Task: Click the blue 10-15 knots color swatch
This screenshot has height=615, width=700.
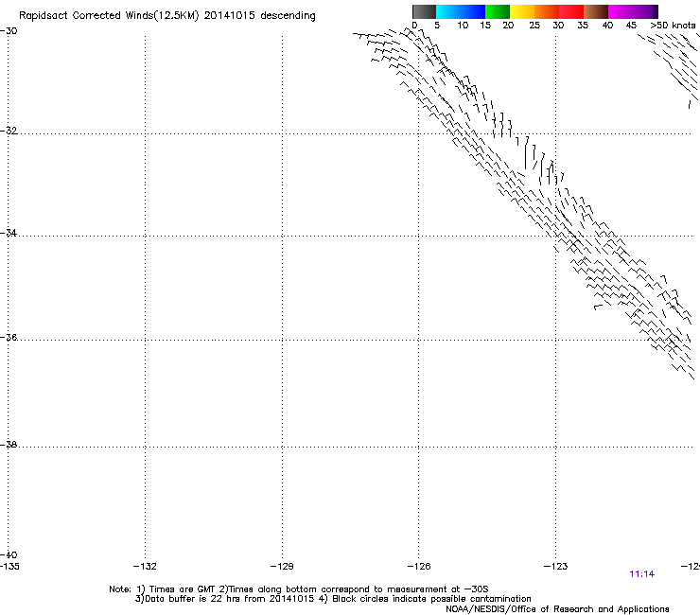Action: point(473,11)
